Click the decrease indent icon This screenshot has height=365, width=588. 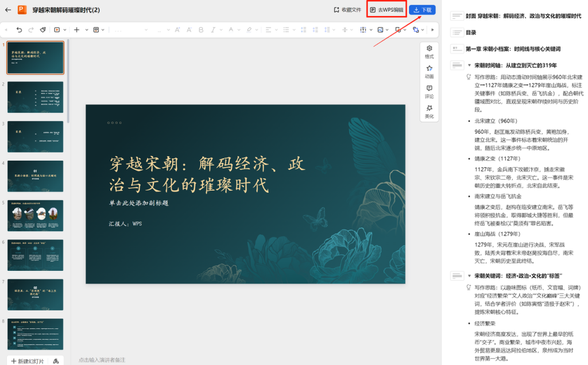[304, 30]
